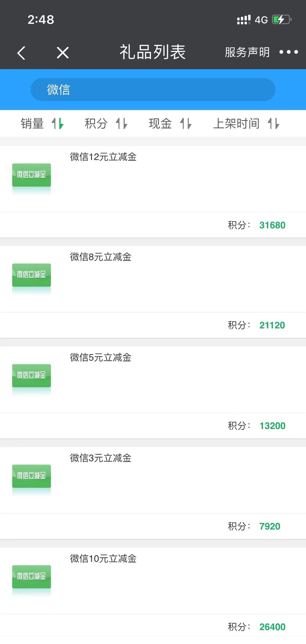Open the 微信3元立减金 gift icon

32,476
